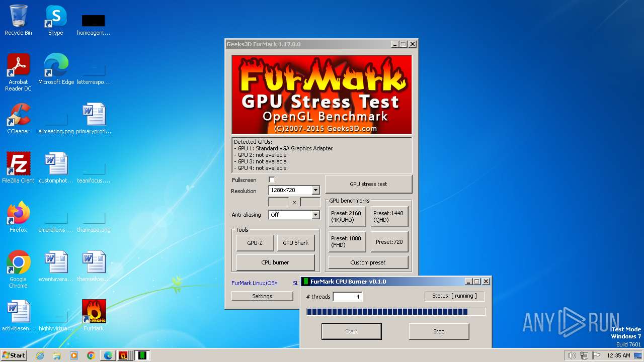Image resolution: width=644 pixels, height=362 pixels.
Task: Open the activitiesen Word document icon
Action: (x=18, y=316)
